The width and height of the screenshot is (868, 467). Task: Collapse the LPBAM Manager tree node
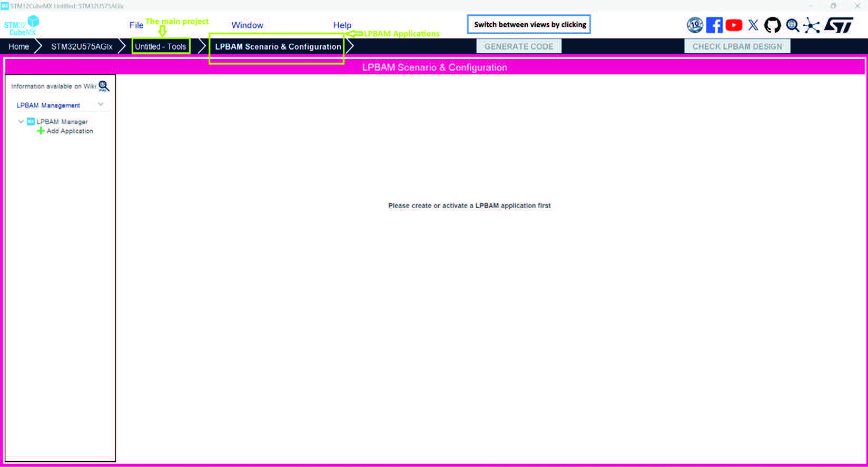click(21, 122)
